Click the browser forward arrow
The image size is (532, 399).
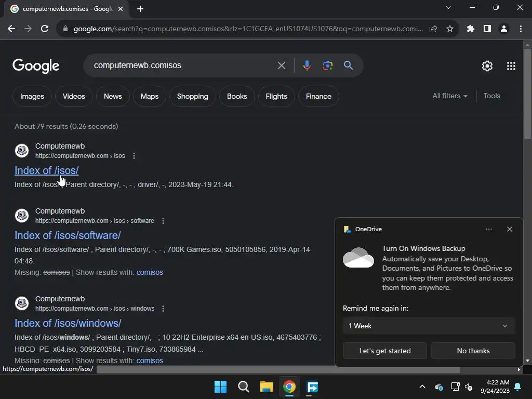click(28, 29)
